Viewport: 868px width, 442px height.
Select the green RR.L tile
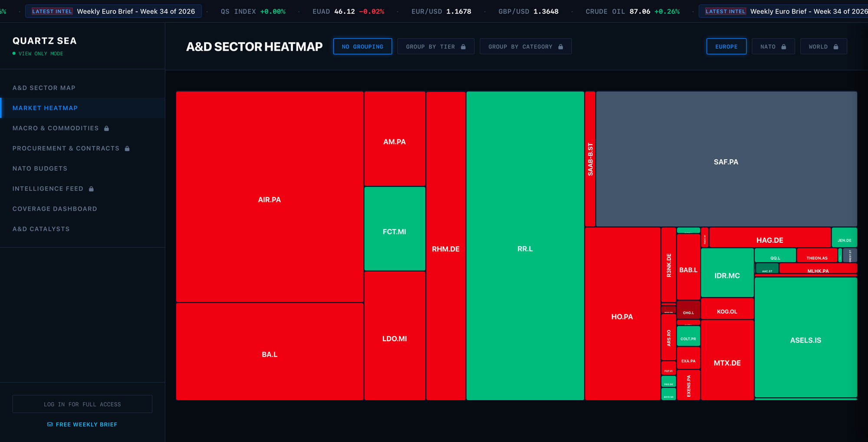click(x=525, y=246)
